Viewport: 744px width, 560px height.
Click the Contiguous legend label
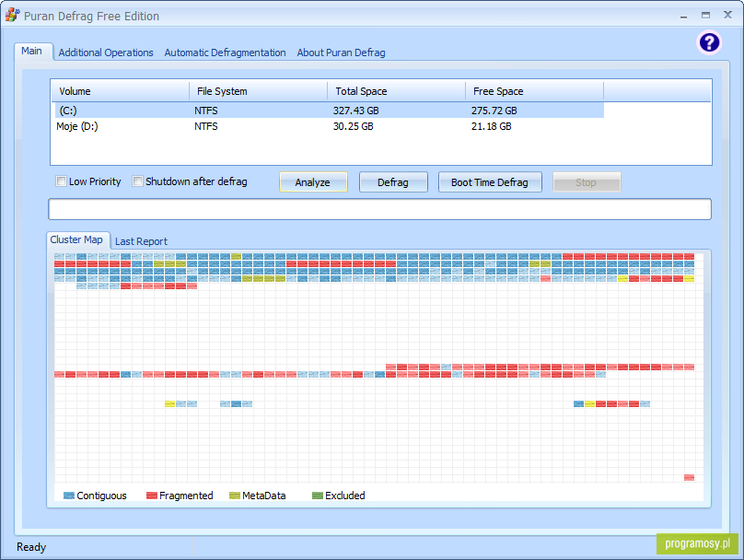(x=101, y=496)
